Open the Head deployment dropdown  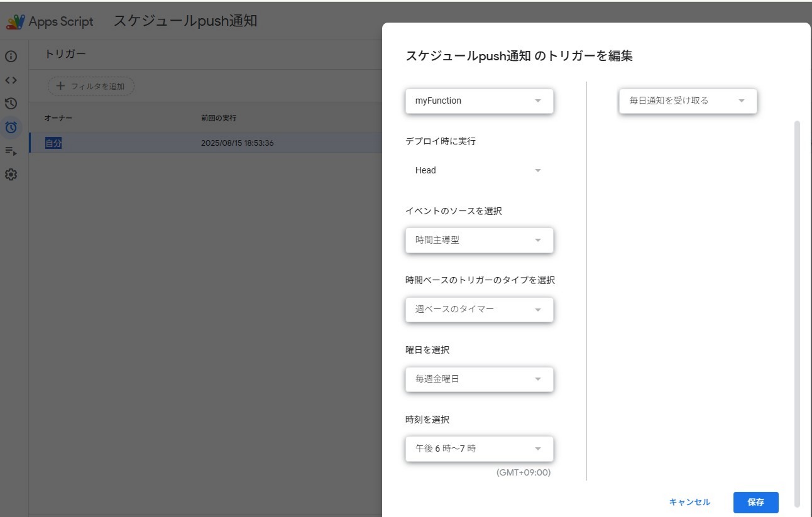pos(479,170)
